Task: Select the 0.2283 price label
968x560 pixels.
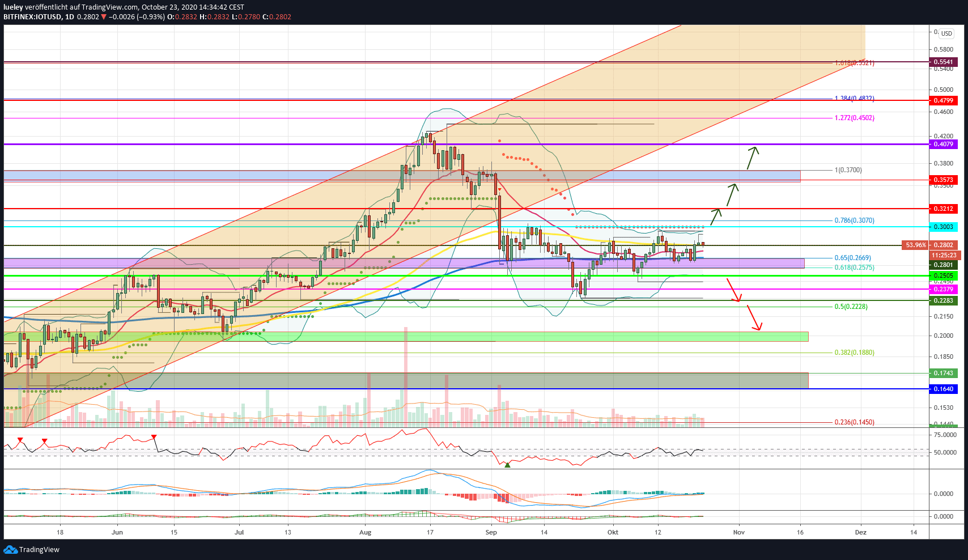Action: [943, 300]
